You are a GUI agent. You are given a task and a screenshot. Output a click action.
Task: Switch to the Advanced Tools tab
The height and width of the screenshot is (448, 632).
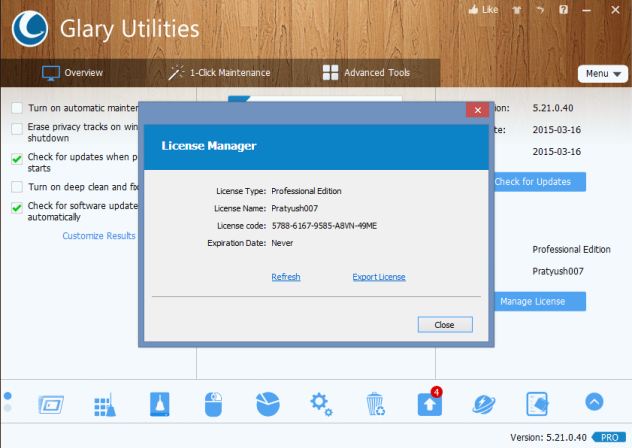[x=366, y=73]
